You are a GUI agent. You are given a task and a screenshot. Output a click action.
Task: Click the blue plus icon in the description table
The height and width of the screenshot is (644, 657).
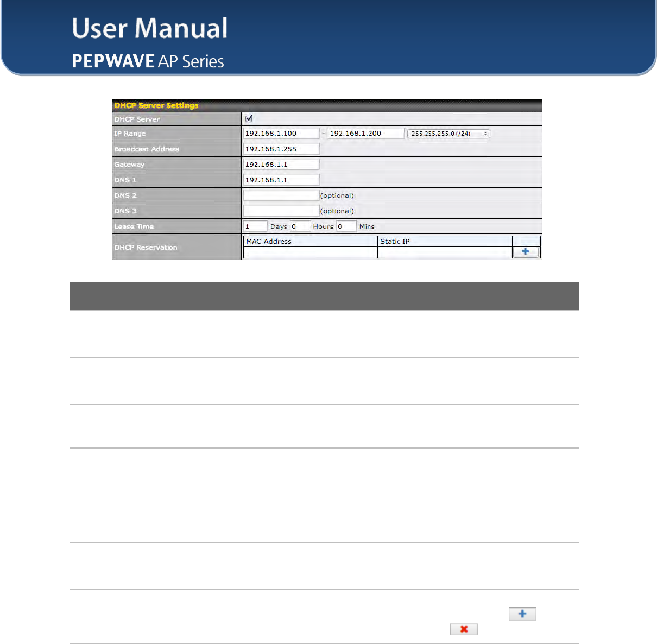[x=522, y=614]
